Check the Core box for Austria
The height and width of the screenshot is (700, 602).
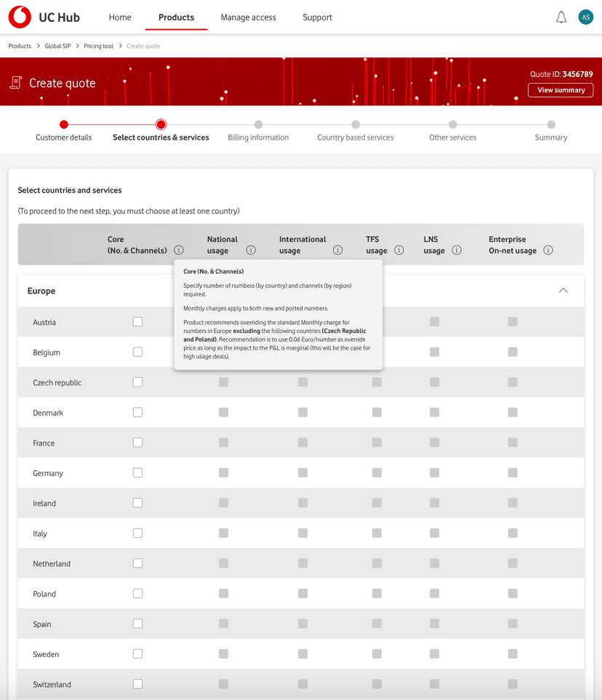pos(137,322)
